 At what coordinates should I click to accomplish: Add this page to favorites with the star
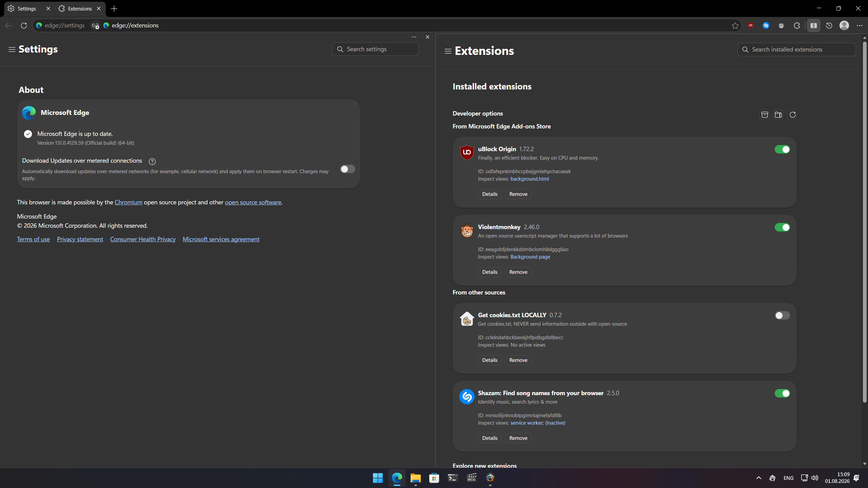click(735, 25)
